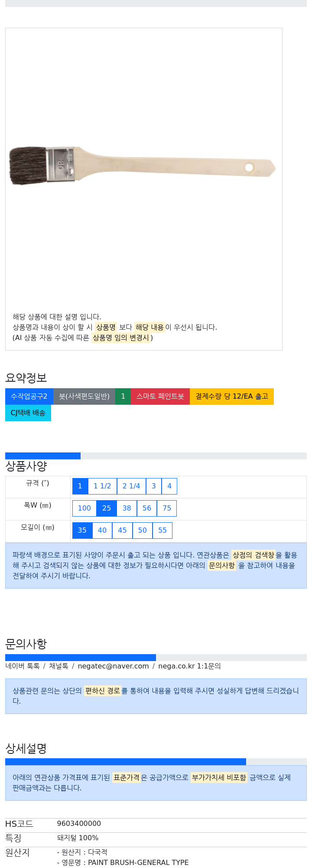This screenshot has height=868, width=312.
Task: Pick width 38 in 폭W row
Action: click(127, 508)
